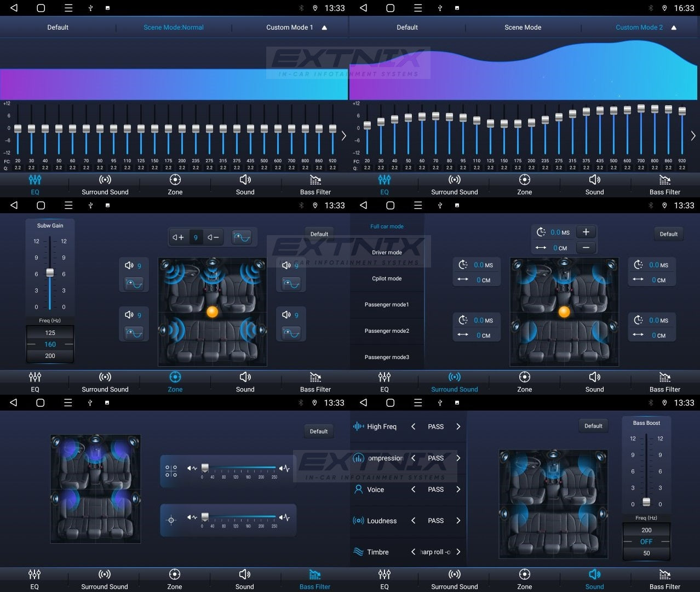Open Surround Sound tab from the Zone screen

pos(105,382)
